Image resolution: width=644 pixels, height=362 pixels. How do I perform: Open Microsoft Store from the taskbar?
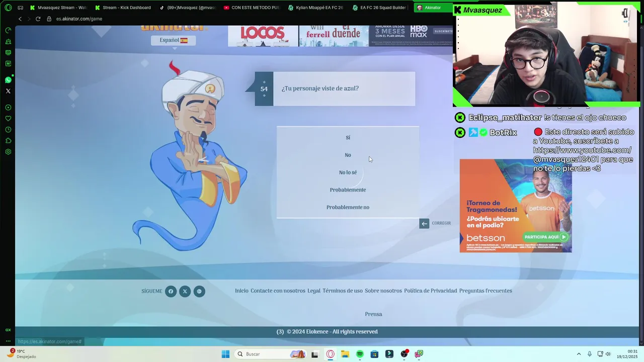point(374,354)
